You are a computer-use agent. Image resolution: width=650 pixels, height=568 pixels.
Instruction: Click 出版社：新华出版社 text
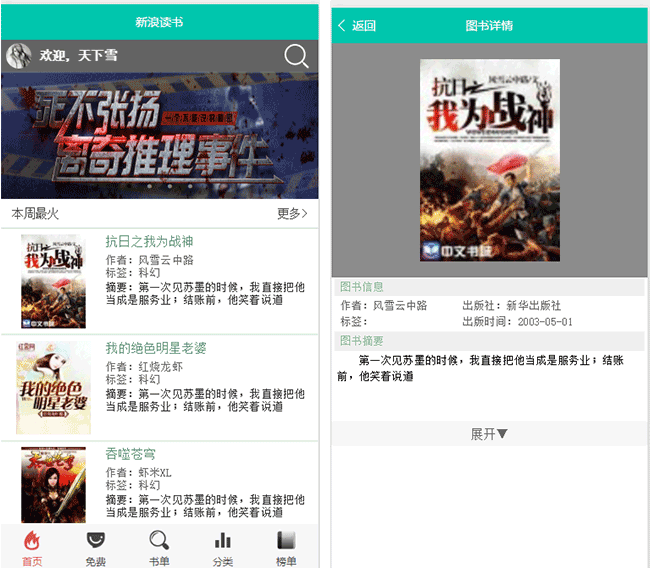click(512, 306)
